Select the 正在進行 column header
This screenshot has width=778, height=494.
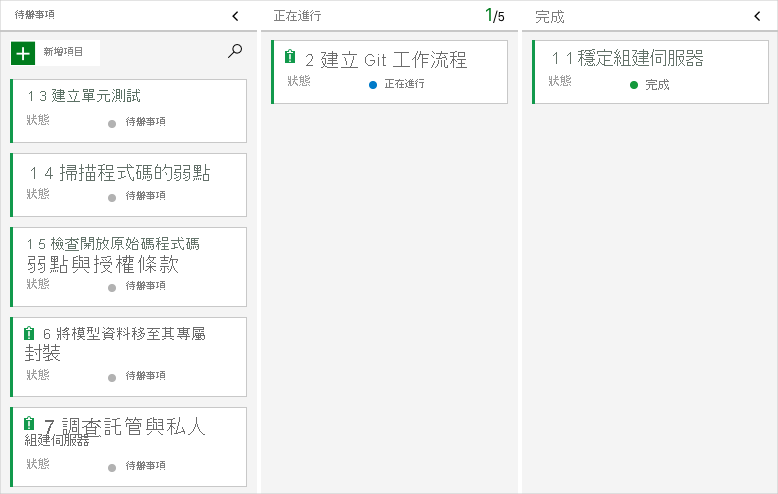point(297,16)
